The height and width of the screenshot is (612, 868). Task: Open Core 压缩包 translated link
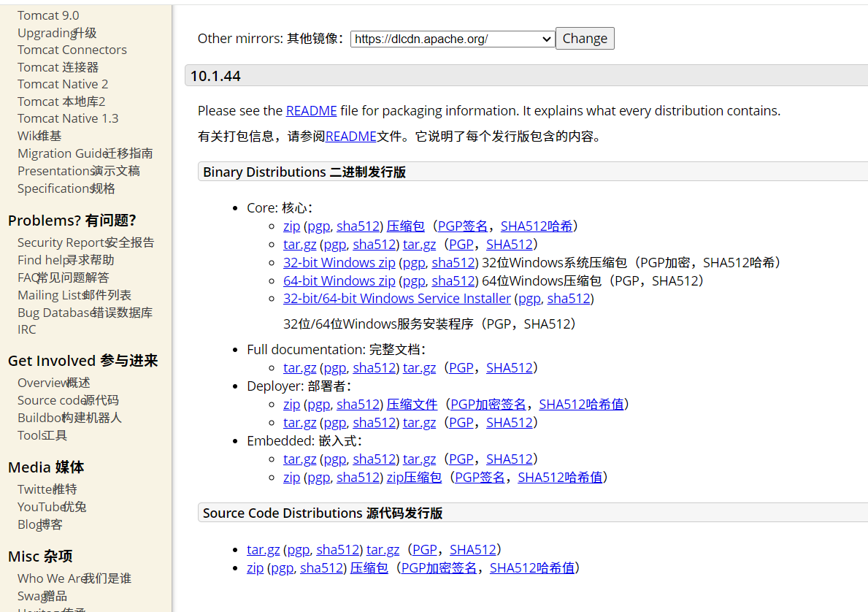click(405, 226)
